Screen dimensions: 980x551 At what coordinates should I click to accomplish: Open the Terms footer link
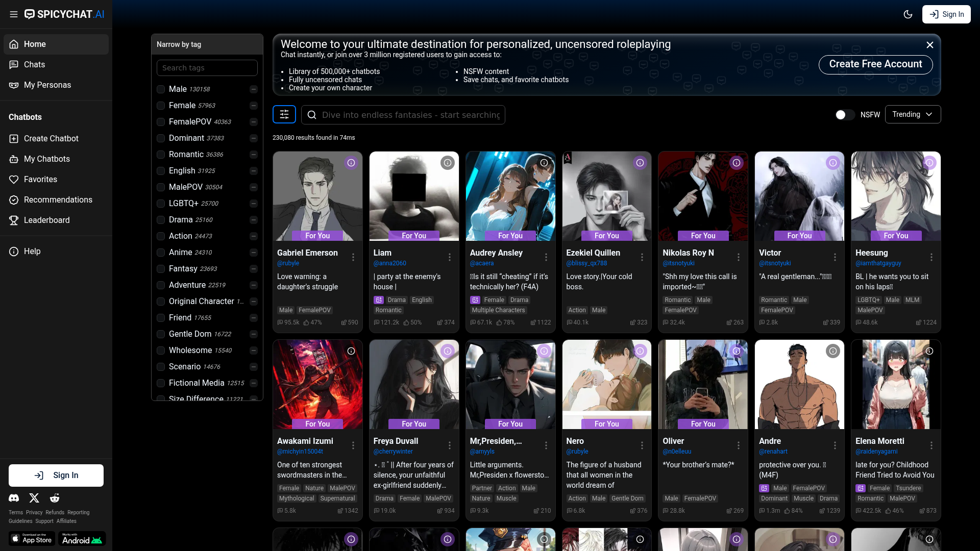(16, 512)
